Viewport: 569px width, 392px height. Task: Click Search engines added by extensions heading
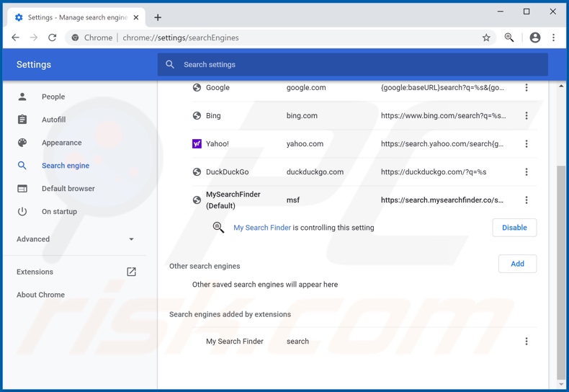(x=230, y=314)
